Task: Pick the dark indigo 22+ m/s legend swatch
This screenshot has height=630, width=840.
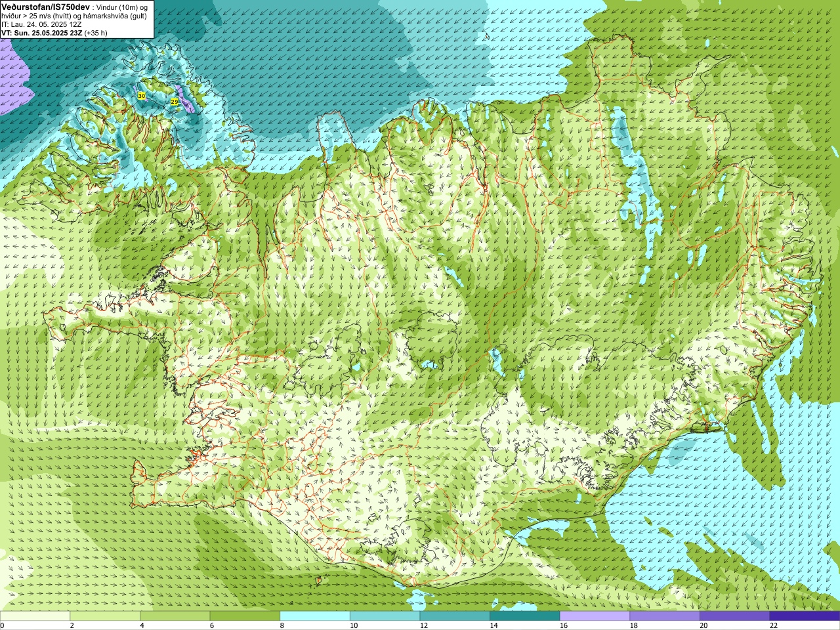Action: 805,616
